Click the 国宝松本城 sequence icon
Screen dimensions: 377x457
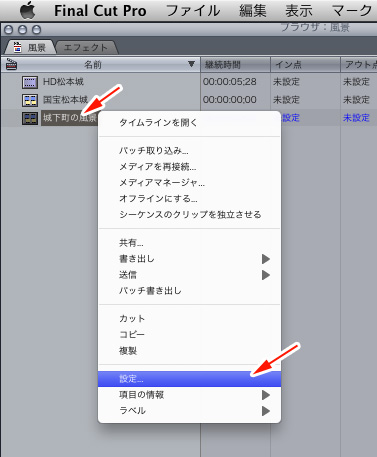pos(30,100)
